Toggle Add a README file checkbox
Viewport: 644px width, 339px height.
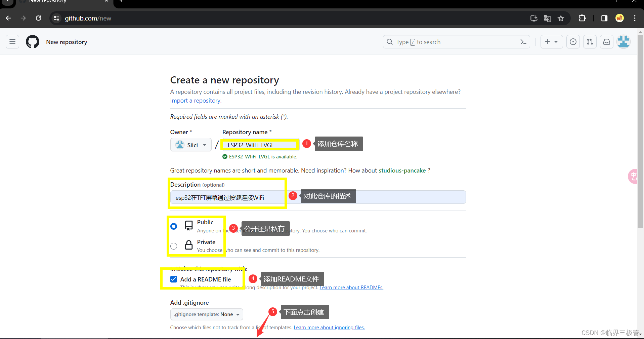(x=174, y=279)
